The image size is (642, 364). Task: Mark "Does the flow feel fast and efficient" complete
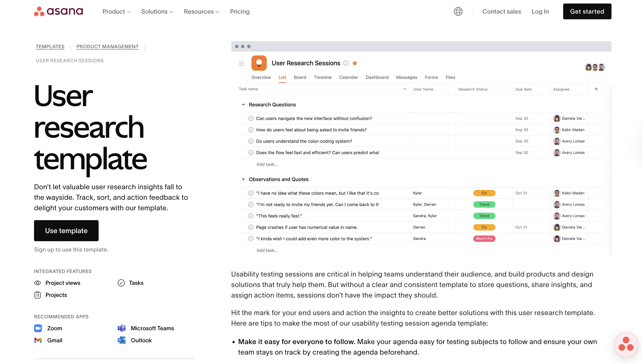pyautogui.click(x=251, y=152)
